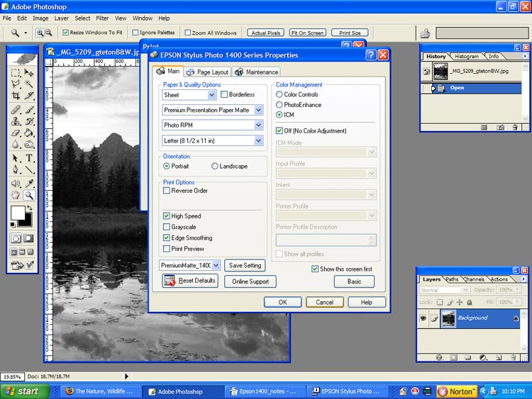
Task: Select the Blur tool
Action: [16, 145]
